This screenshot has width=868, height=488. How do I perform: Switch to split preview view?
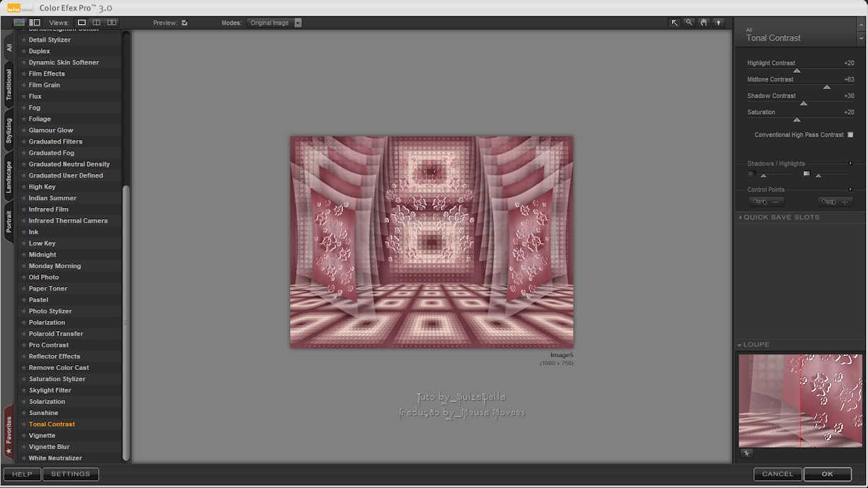pos(97,23)
